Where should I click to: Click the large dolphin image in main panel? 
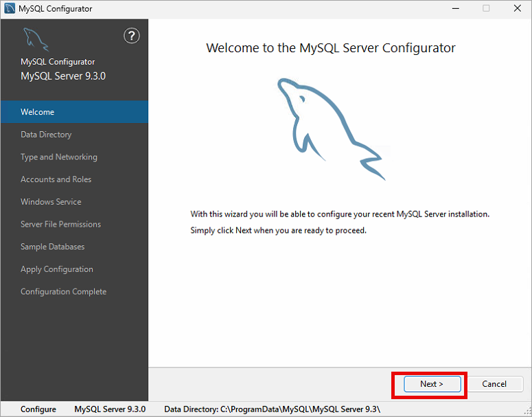331,129
